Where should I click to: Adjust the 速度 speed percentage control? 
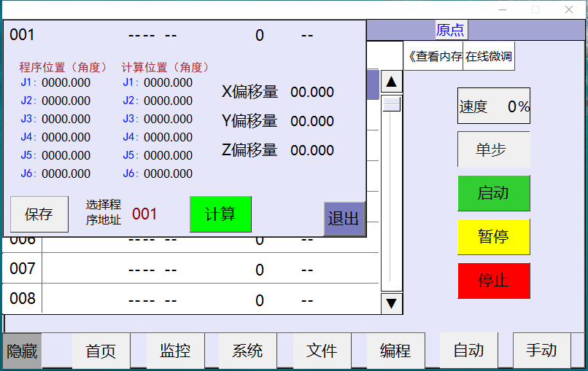point(493,106)
